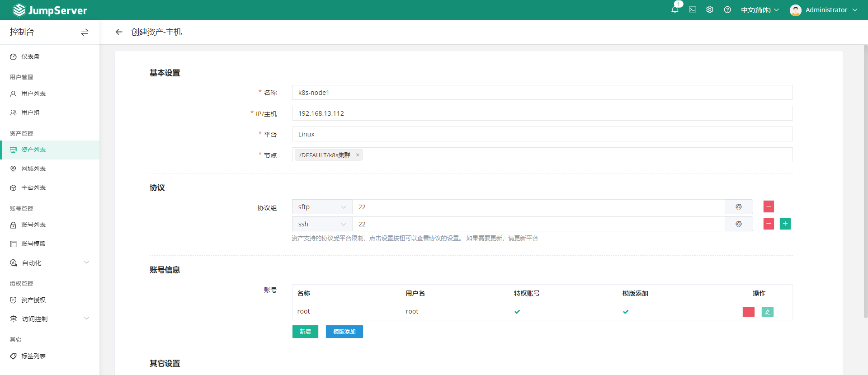Click the 账号列表 lock icon

point(13,225)
